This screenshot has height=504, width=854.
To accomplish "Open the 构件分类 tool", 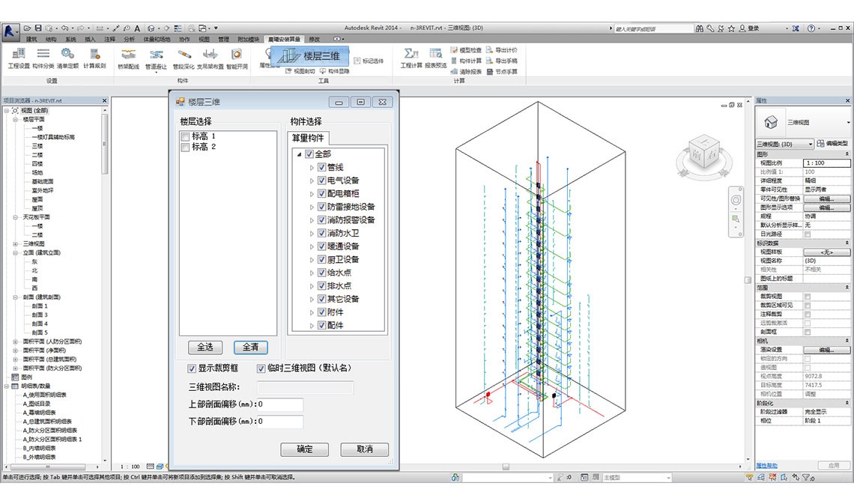I will [43, 57].
